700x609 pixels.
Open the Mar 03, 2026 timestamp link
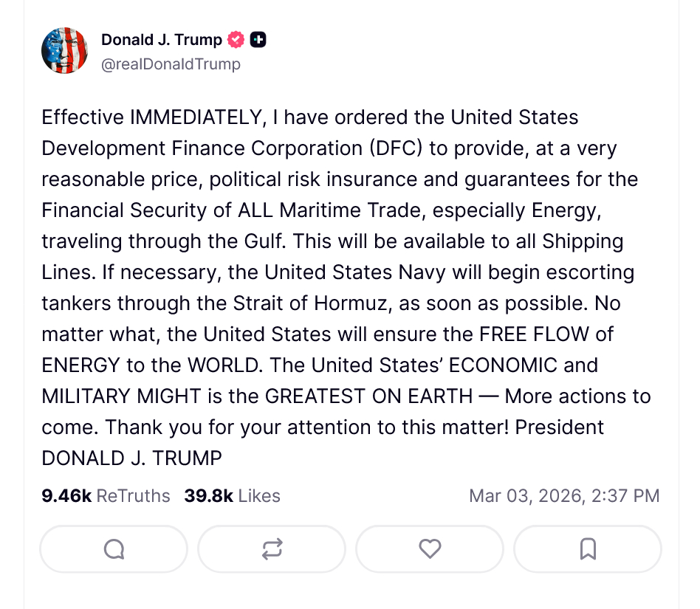click(x=564, y=495)
